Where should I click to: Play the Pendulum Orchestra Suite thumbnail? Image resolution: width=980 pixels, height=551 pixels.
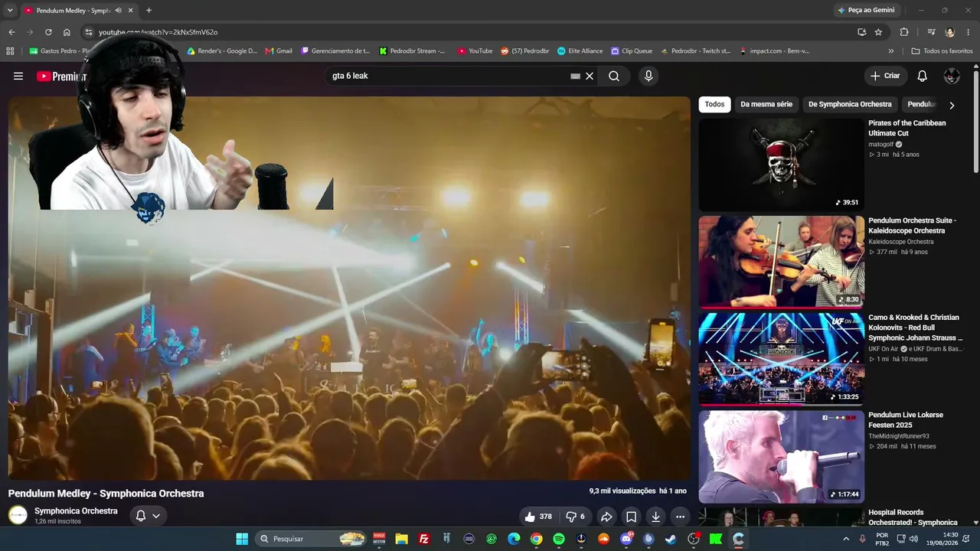pyautogui.click(x=781, y=262)
